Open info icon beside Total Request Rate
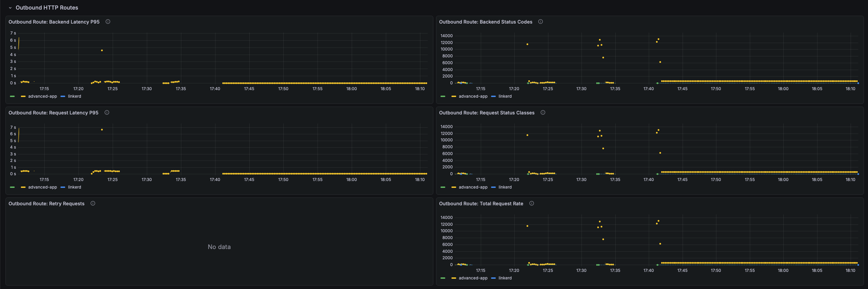 tap(532, 203)
